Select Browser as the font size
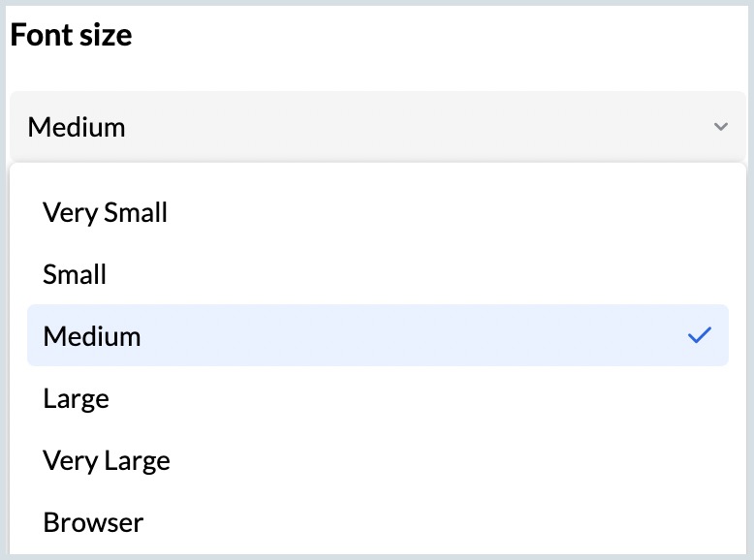Image resolution: width=754 pixels, height=560 pixels. point(93,522)
